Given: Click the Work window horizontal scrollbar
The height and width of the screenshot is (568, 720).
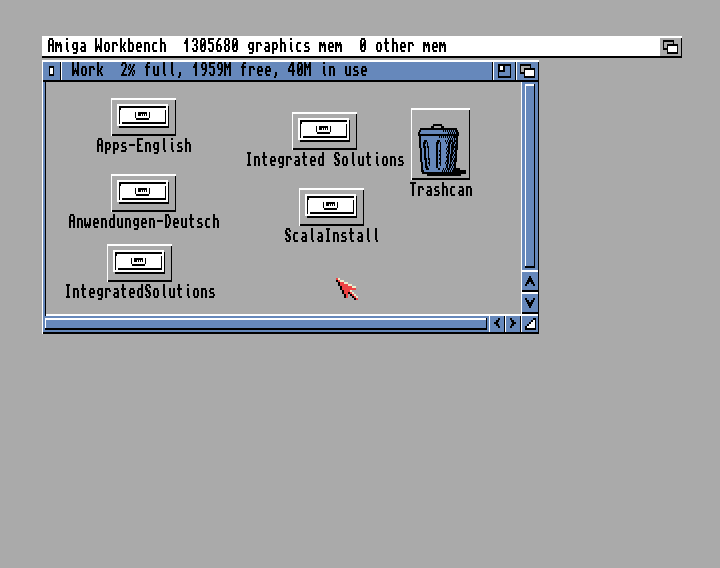Looking at the screenshot, I should point(265,323).
